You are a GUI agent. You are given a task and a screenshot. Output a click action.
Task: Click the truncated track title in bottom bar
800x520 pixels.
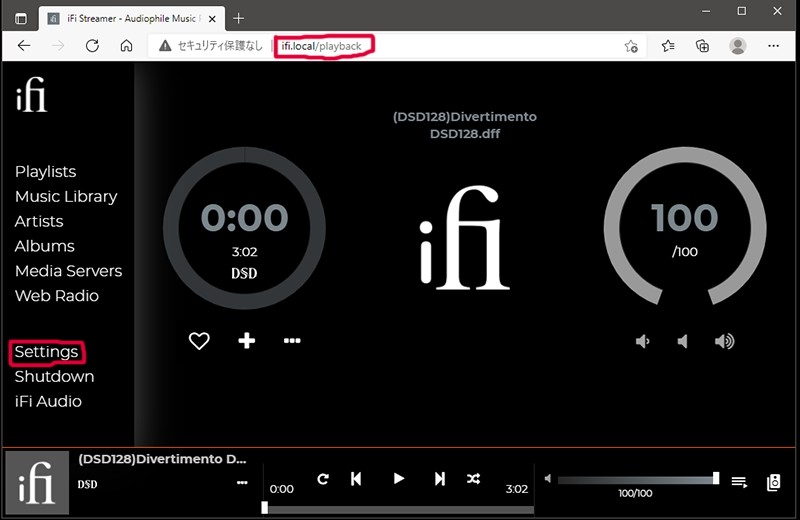point(162,459)
